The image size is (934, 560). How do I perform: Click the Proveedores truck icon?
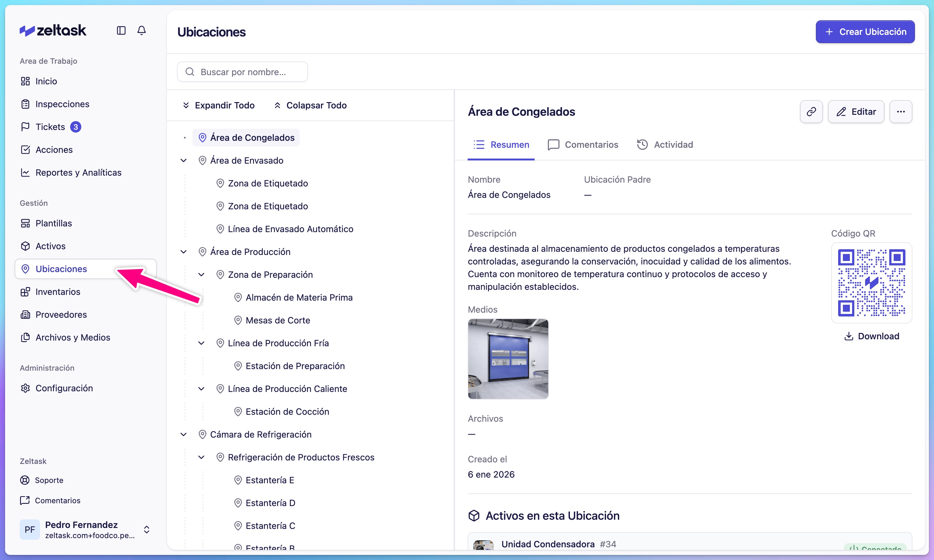pos(25,314)
